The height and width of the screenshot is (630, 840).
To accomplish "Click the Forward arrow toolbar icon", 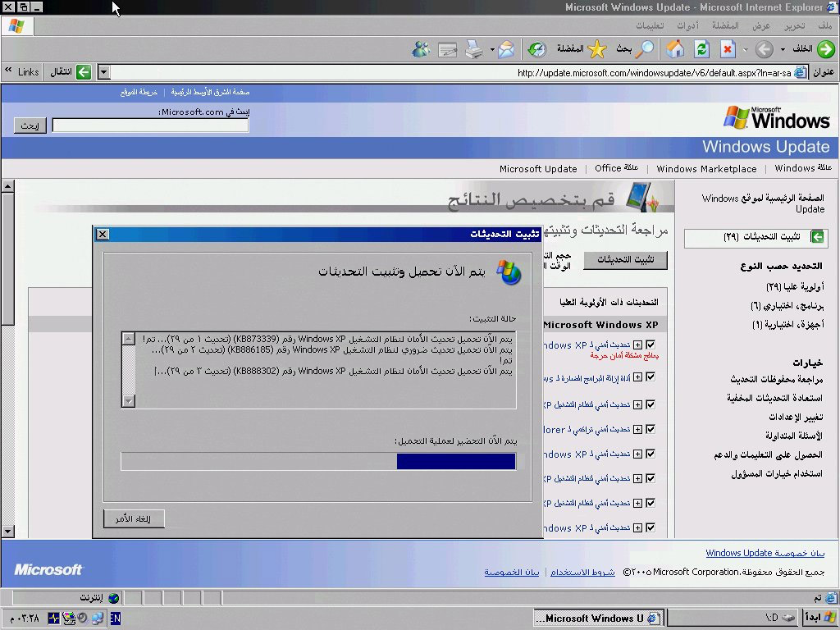I will tap(764, 50).
